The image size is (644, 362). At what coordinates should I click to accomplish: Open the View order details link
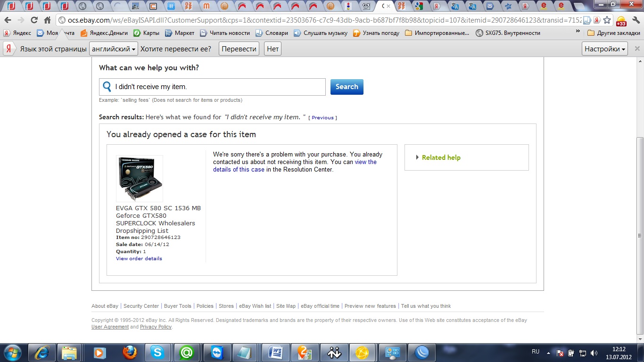[139, 258]
